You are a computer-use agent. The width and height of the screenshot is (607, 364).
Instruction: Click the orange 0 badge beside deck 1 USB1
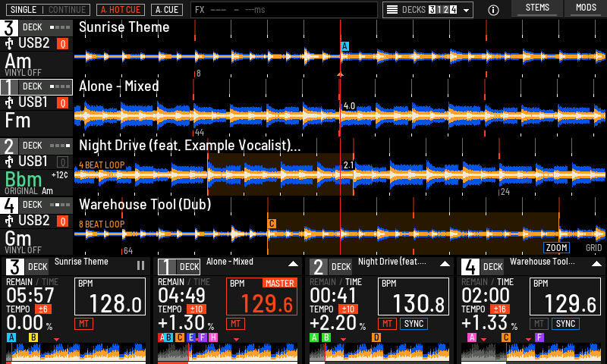pos(63,103)
